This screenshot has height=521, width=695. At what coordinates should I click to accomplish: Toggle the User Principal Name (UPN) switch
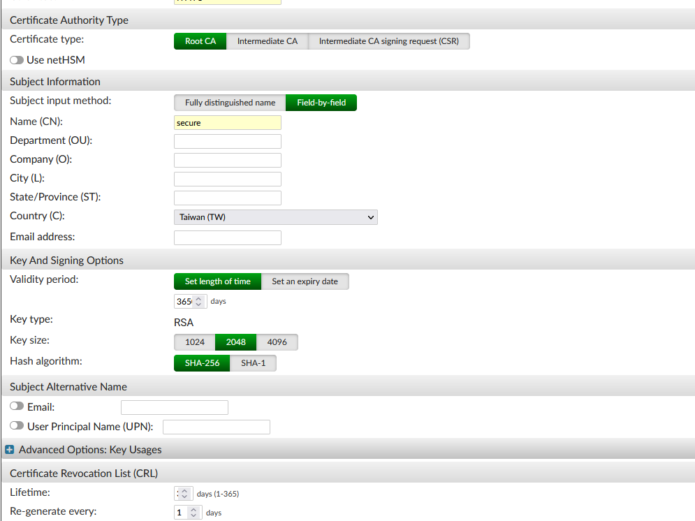tap(17, 426)
